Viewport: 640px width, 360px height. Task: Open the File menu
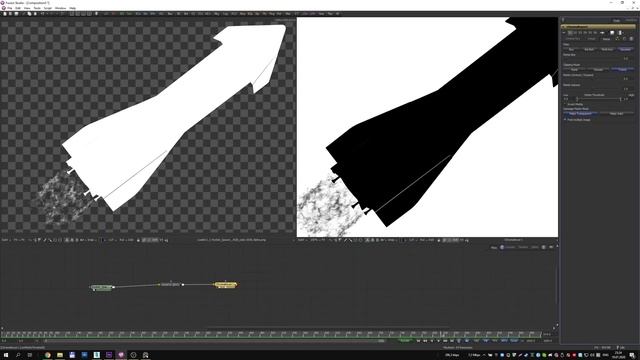tap(9, 8)
